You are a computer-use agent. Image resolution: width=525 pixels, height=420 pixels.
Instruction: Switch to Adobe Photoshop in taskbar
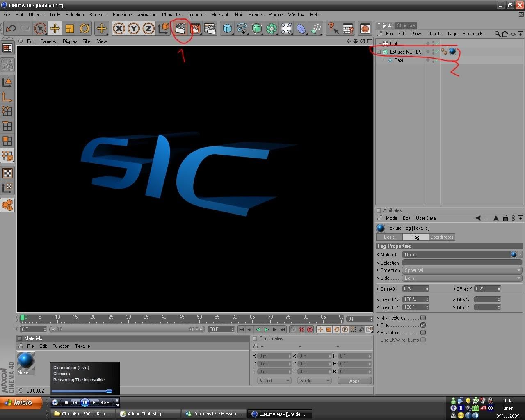pyautogui.click(x=148, y=414)
